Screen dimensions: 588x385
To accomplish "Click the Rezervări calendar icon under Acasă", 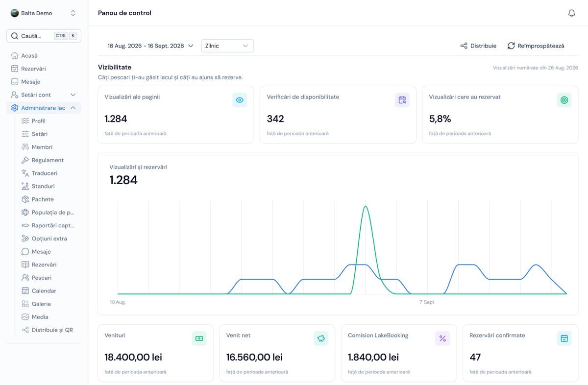I will 15,69.
